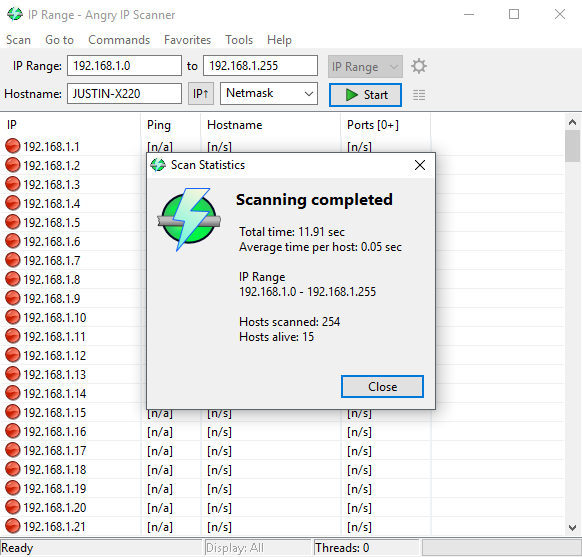This screenshot has width=582, height=557.
Task: Click the Start scan button
Action: [365, 95]
